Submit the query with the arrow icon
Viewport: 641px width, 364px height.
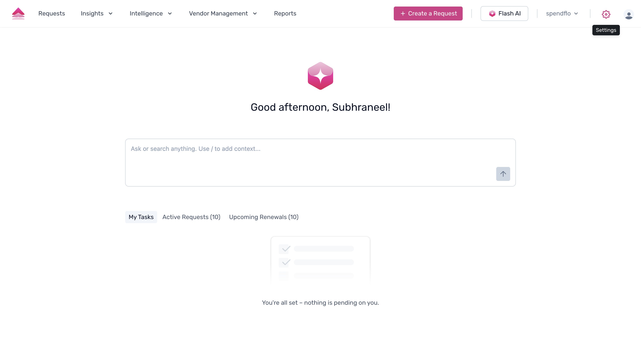[x=503, y=173]
